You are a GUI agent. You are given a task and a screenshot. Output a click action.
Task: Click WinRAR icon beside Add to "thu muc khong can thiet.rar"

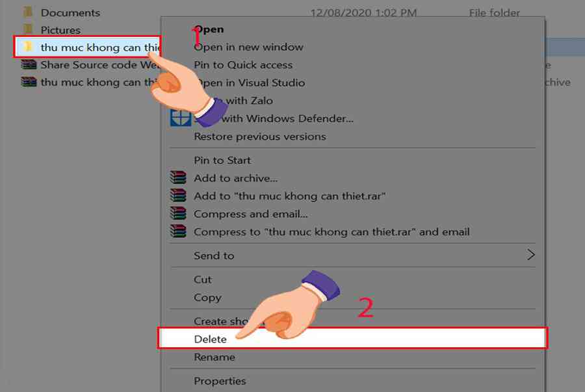177,195
